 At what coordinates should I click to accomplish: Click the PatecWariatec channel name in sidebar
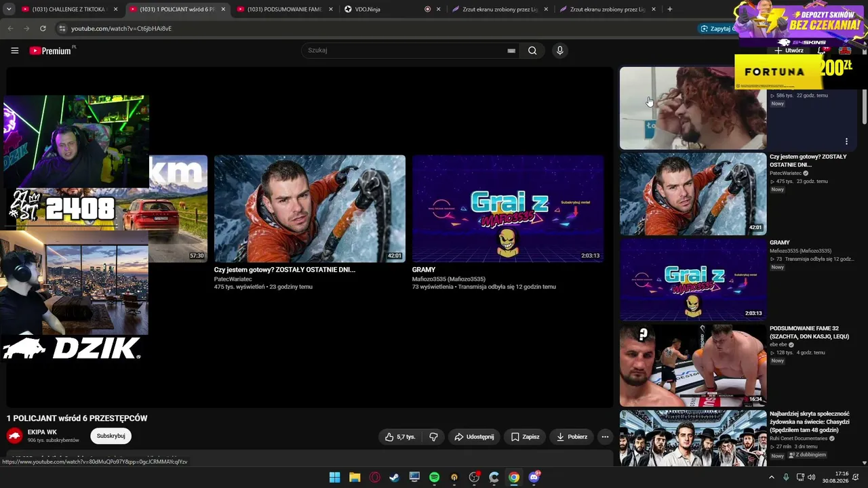785,174
